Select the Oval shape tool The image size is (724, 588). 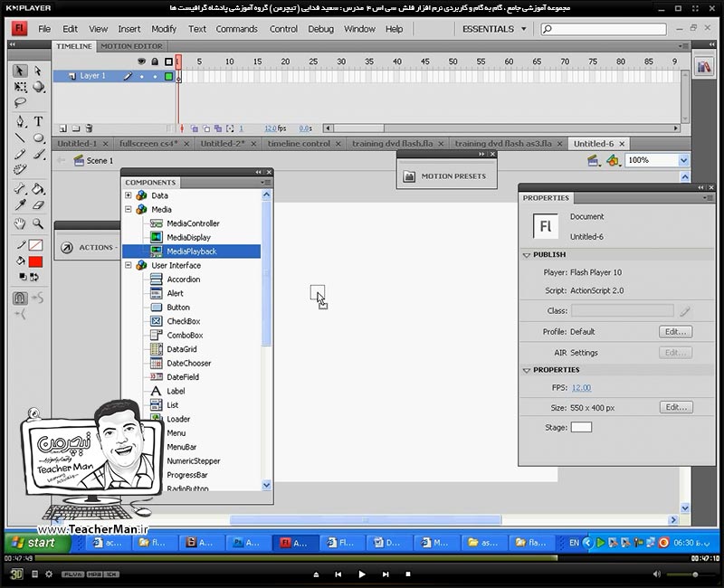tap(38, 138)
